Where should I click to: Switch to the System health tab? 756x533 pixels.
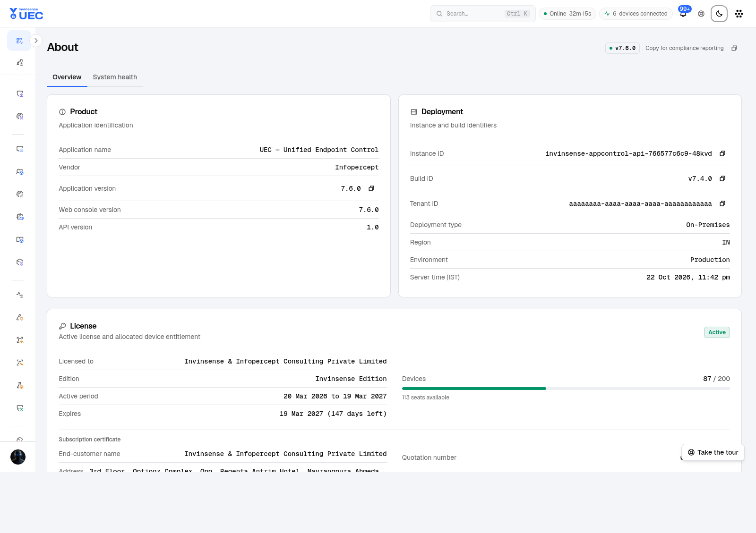[115, 77]
